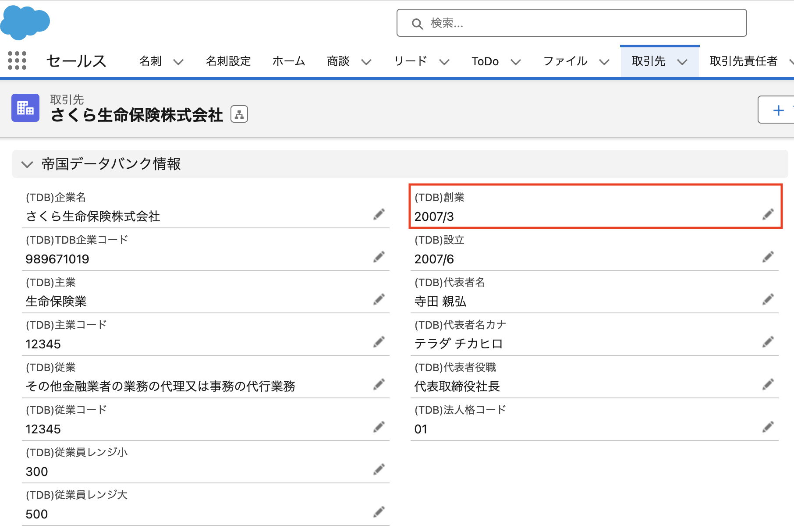Click the Salesforce cloud logo
The image size is (794, 532).
pyautogui.click(x=25, y=22)
